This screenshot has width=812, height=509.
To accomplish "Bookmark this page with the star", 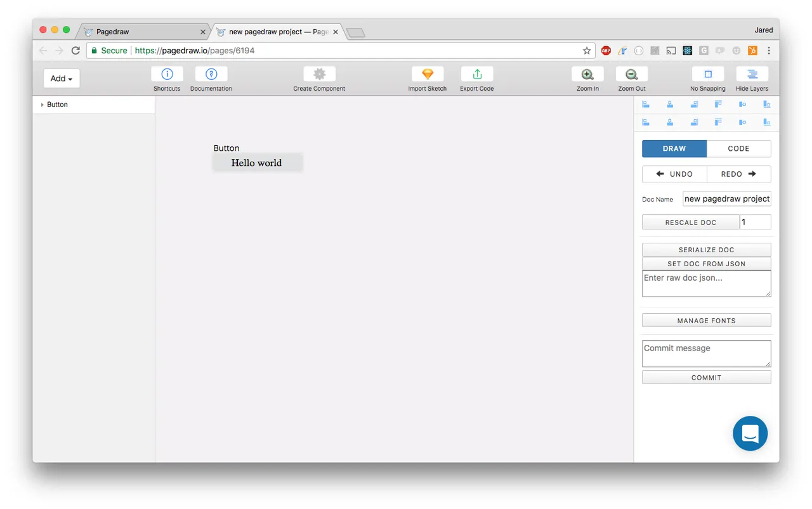I will (587, 51).
